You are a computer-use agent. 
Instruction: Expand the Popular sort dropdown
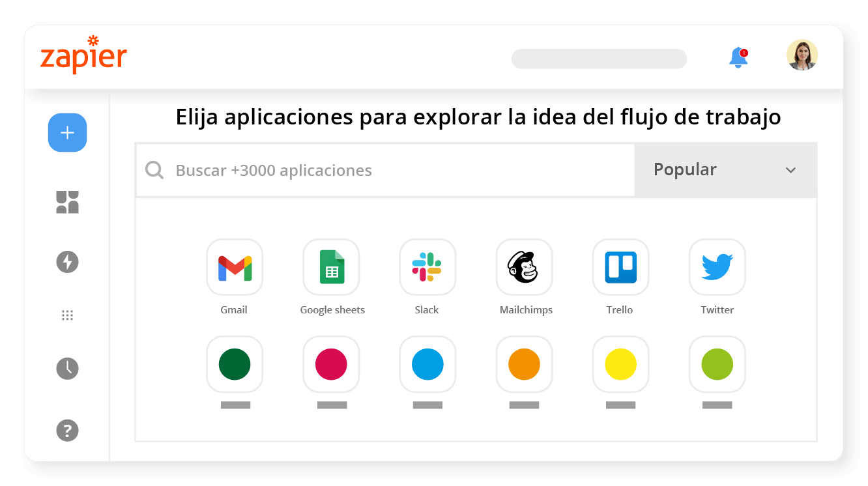click(725, 170)
